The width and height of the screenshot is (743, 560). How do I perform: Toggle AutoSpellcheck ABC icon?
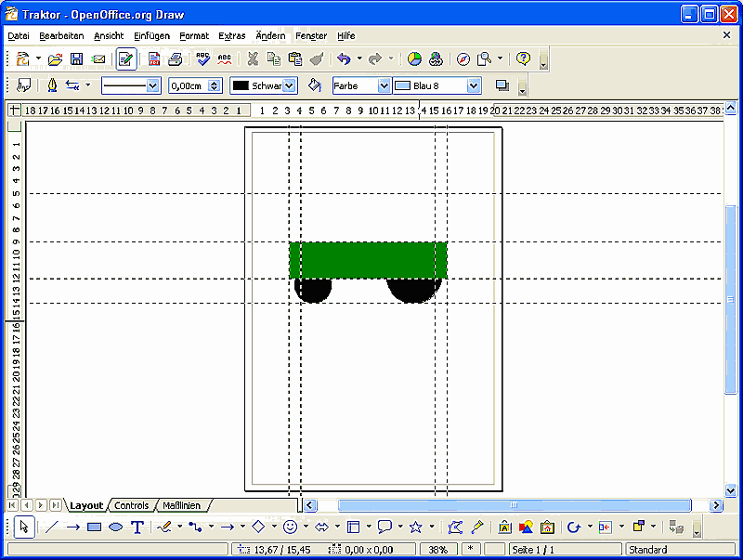tap(224, 59)
